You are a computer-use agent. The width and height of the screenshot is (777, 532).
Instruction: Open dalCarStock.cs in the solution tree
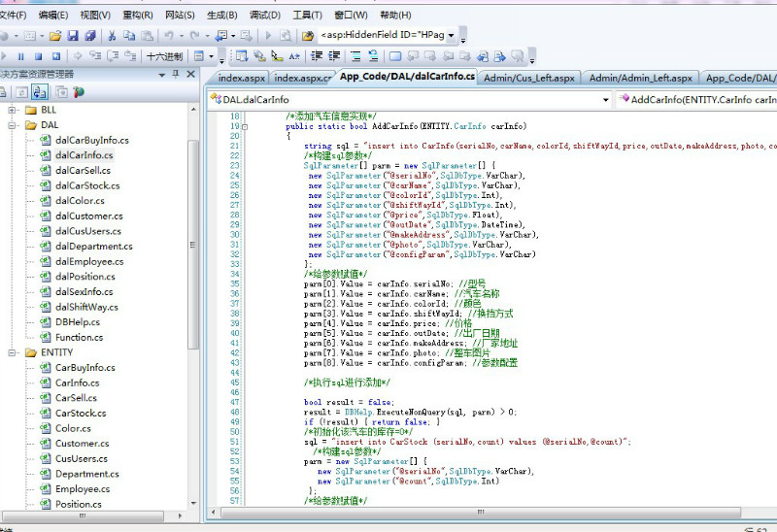coord(87,185)
